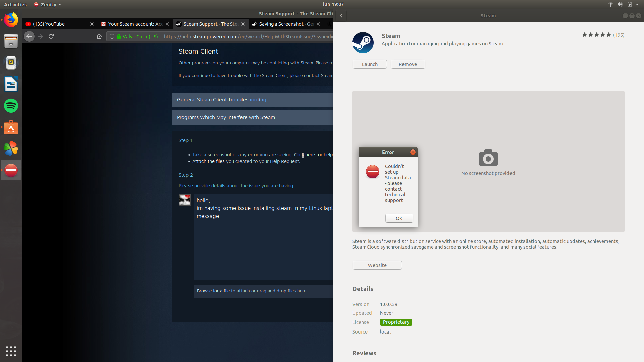Viewport: 644px width, 362px height.
Task: Open Firefox from the dock
Action: pos(11,19)
